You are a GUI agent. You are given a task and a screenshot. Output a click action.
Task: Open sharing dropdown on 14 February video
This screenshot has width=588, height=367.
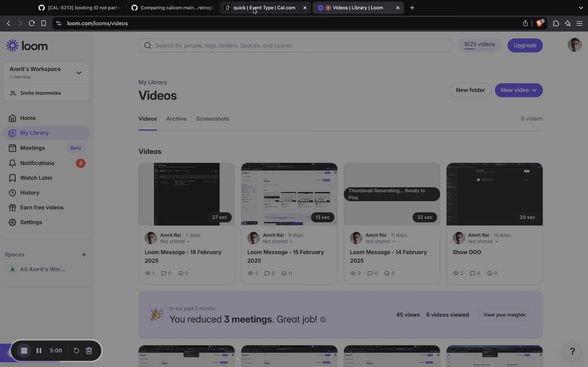pos(380,241)
